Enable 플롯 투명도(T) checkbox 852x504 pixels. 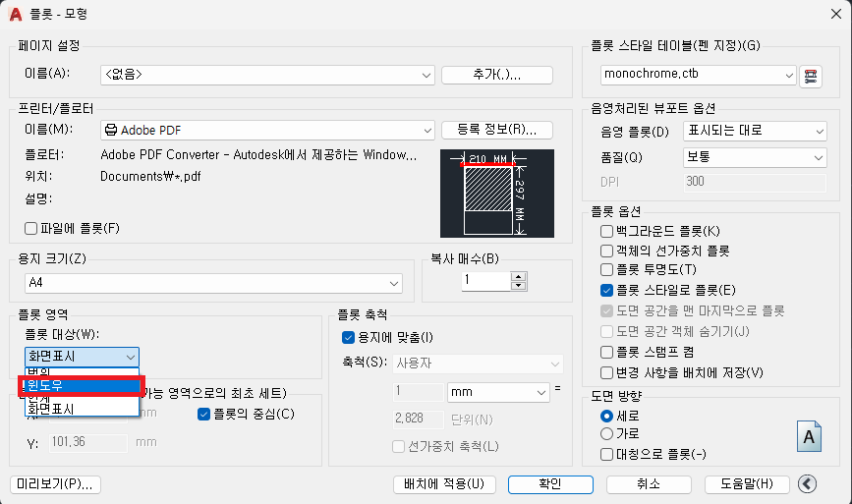pos(607,270)
